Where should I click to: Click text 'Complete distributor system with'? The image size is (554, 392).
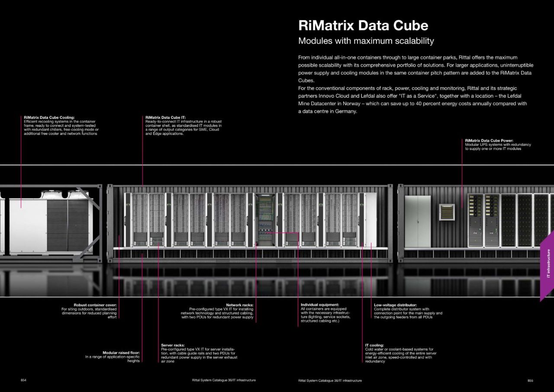[402, 309]
